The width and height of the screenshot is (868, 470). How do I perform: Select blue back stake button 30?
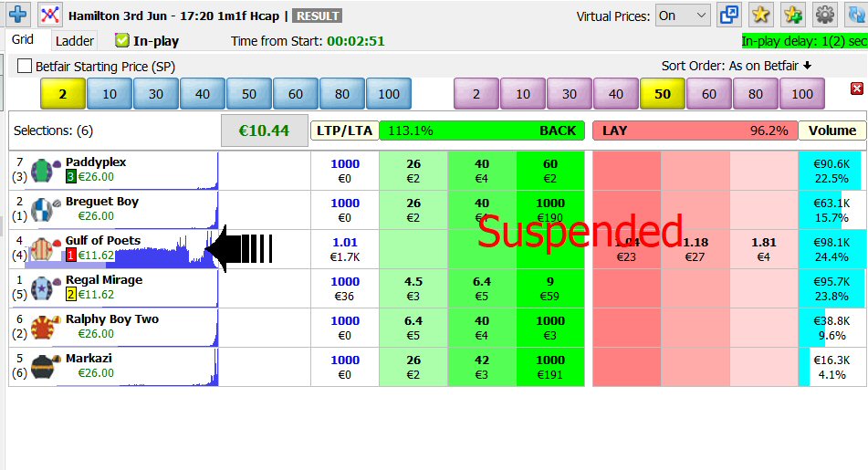coord(156,94)
